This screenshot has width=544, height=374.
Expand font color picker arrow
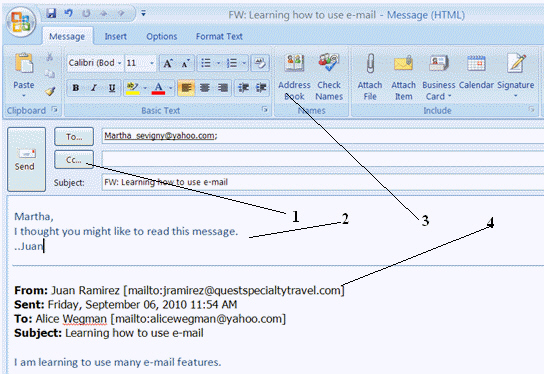pos(170,88)
